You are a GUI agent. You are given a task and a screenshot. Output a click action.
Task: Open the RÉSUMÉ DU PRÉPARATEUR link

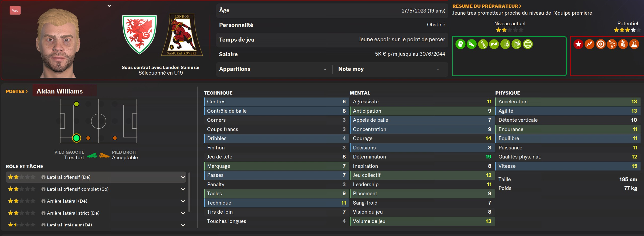coord(487,6)
